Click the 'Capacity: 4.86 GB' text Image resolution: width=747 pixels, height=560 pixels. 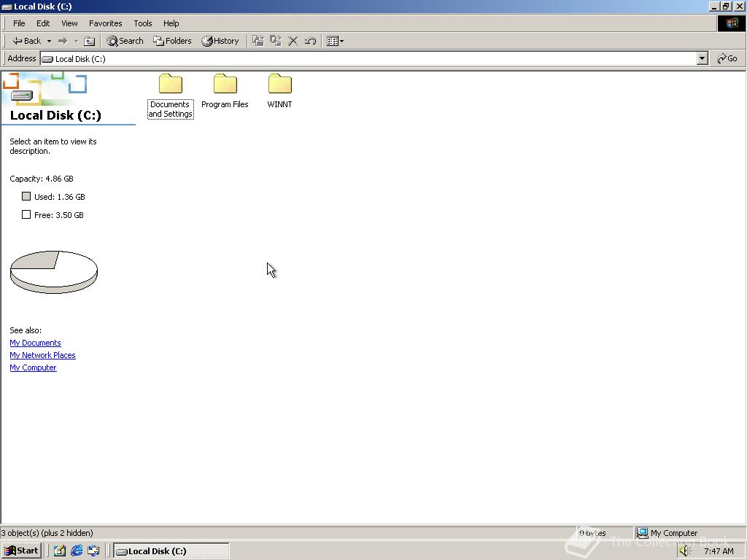tap(42, 179)
